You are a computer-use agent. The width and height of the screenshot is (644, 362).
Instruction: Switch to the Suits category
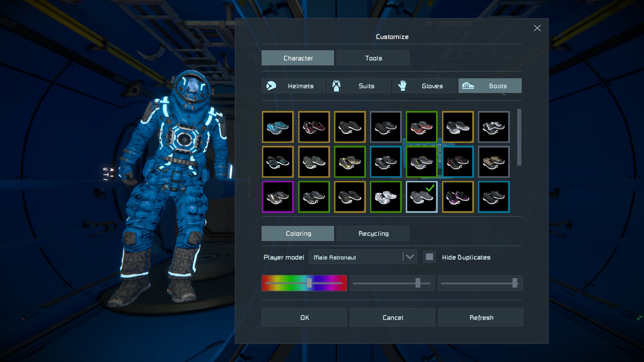[x=359, y=86]
